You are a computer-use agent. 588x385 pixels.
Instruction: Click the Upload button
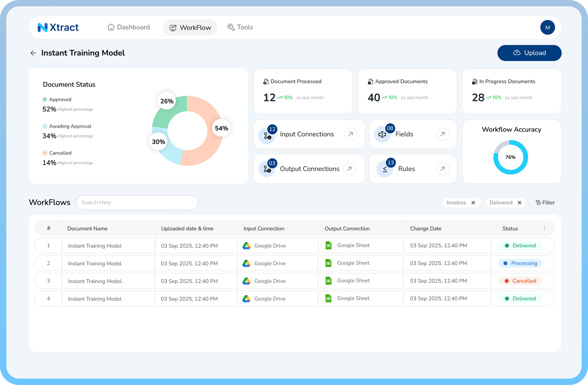click(529, 53)
